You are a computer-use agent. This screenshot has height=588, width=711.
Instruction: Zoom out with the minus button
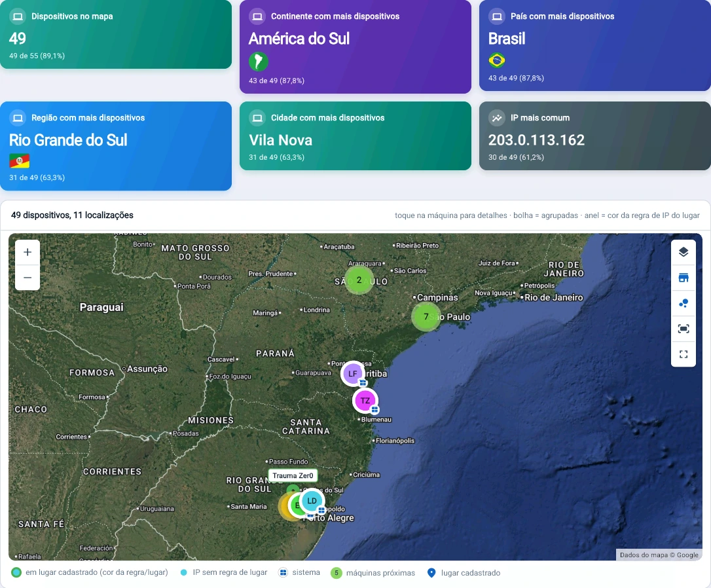point(27,278)
